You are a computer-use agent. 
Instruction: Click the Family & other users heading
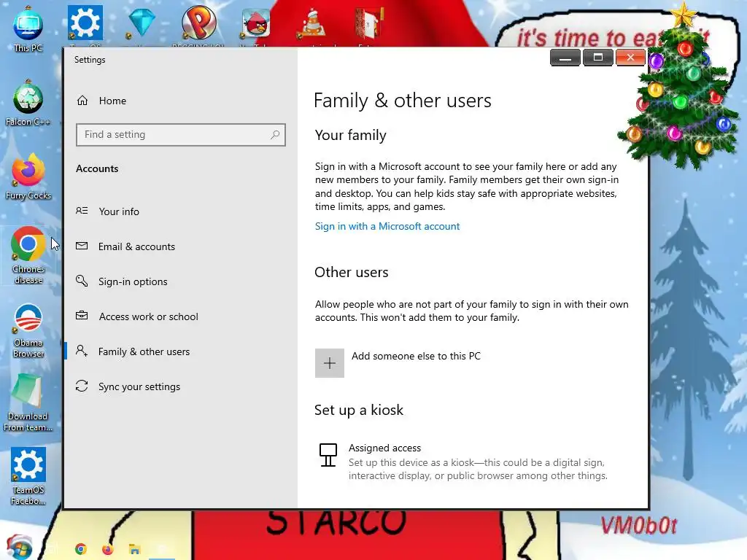pos(403,101)
